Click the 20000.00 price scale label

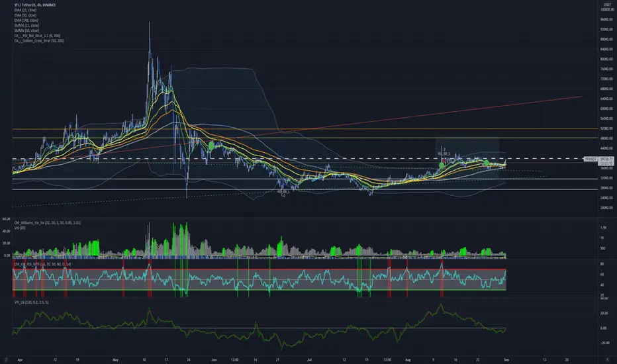pos(607,208)
